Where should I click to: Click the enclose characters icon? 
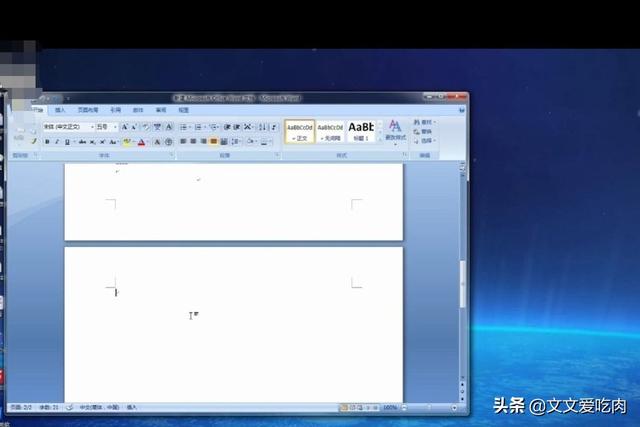[169, 142]
